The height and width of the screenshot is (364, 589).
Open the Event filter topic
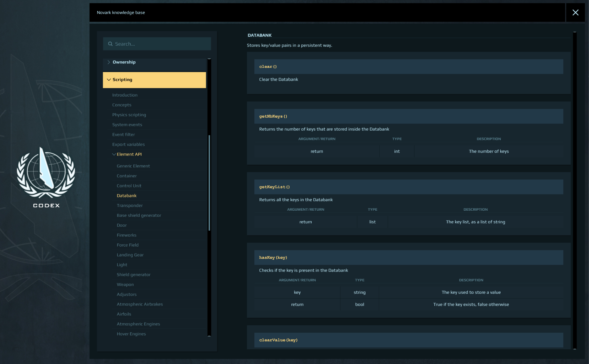123,134
